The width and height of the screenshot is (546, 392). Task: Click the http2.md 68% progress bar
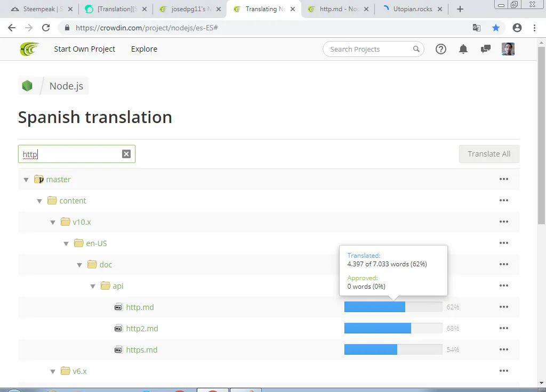[x=393, y=328]
